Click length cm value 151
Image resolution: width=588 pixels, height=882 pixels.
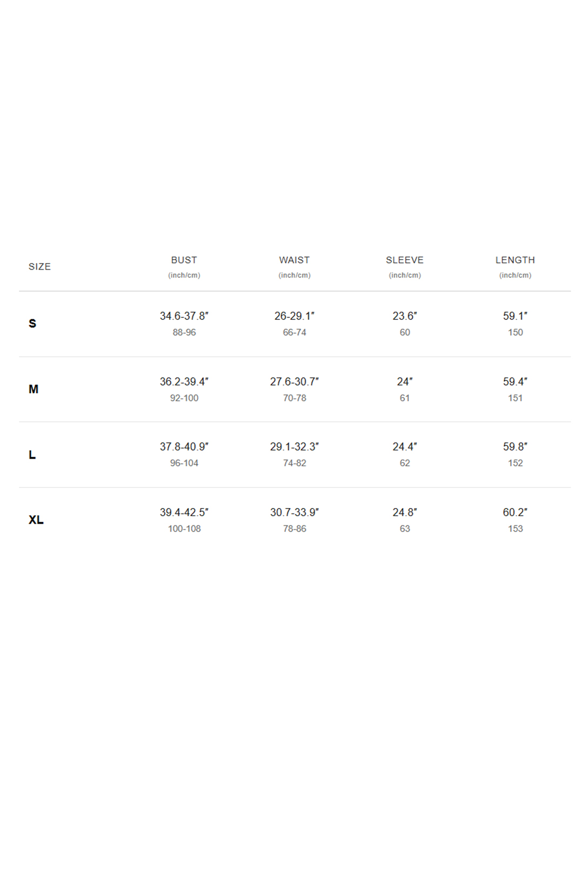pyautogui.click(x=515, y=398)
